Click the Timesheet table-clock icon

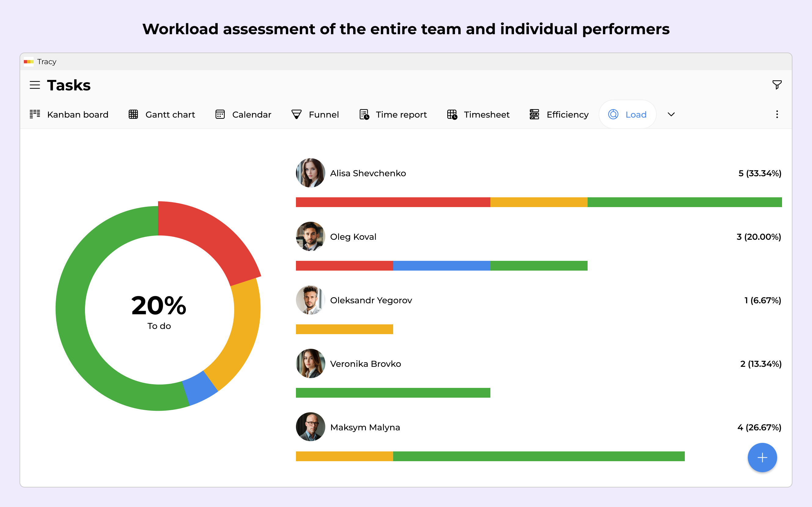(x=452, y=114)
